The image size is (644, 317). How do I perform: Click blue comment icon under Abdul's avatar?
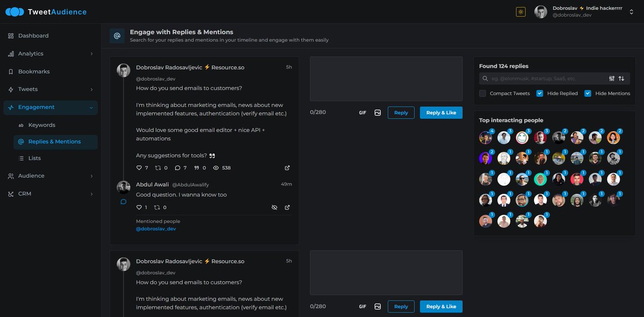coord(123,202)
